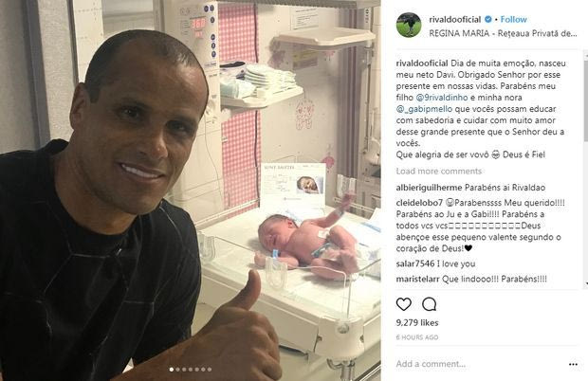
Task: Open cleidelobo7 commenter profile
Action: click(419, 203)
